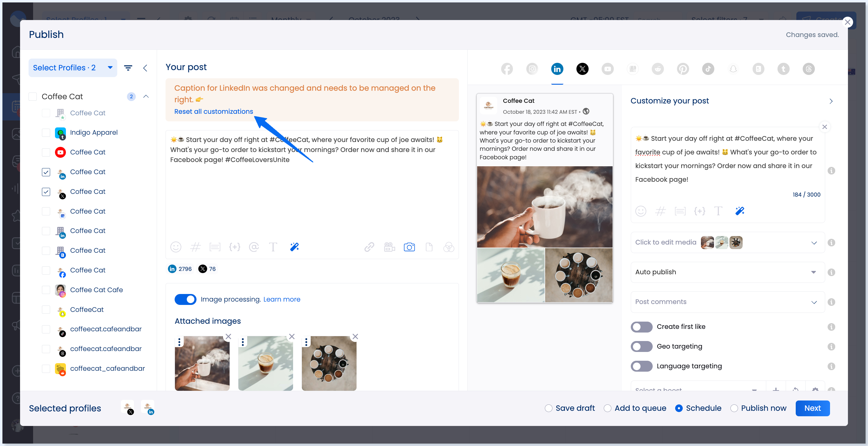Remove the first attached coffee image
The image size is (868, 446).
pos(228,336)
